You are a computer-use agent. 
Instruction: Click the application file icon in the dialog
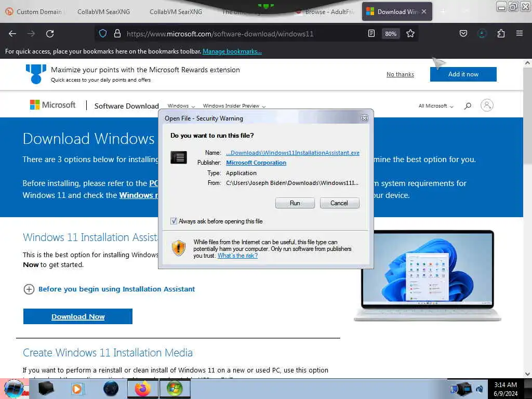pyautogui.click(x=179, y=157)
